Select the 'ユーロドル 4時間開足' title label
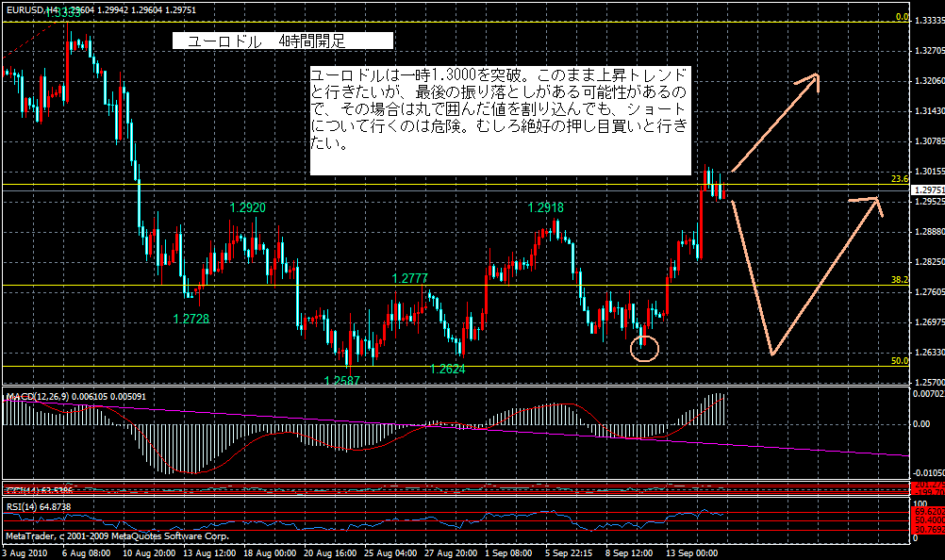 [x=283, y=41]
